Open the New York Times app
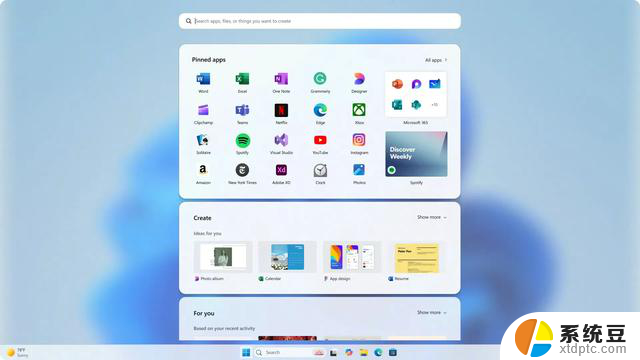This screenshot has width=640, height=360. 242,170
